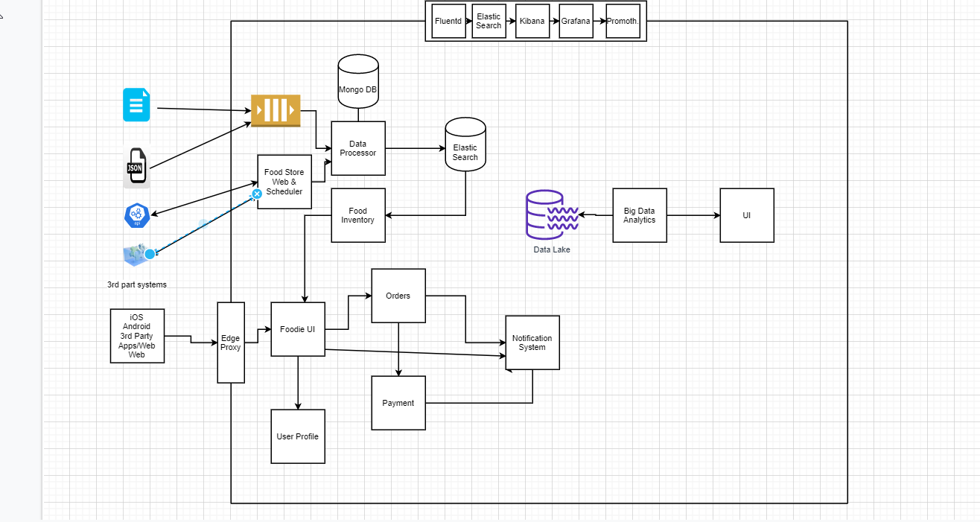Select the Foodie UI box
The image size is (980, 522).
pyautogui.click(x=298, y=329)
